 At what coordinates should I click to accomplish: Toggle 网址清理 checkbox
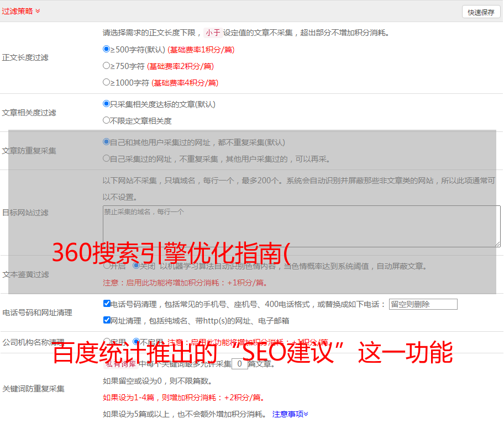(x=107, y=320)
